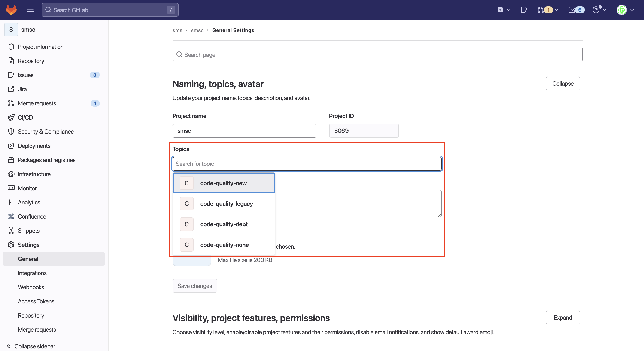Expand Visibility, project features, permissions section

[562, 318]
